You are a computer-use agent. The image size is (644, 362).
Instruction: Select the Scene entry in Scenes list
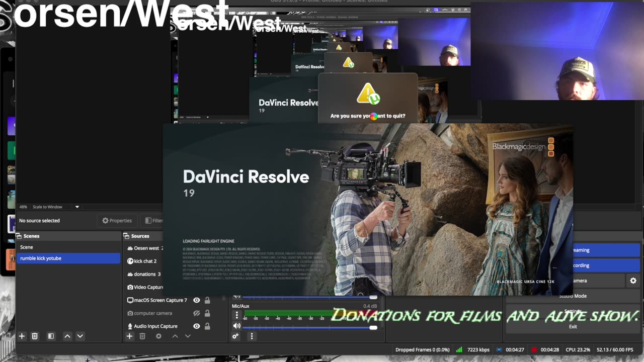pos(68,247)
